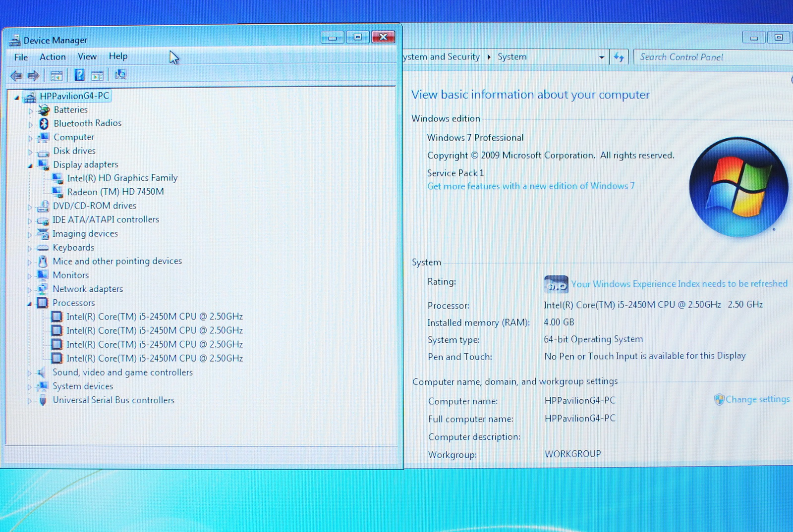Select the IDE ATA/ATAPI controllers icon
This screenshot has width=793, height=532.
[x=43, y=220]
